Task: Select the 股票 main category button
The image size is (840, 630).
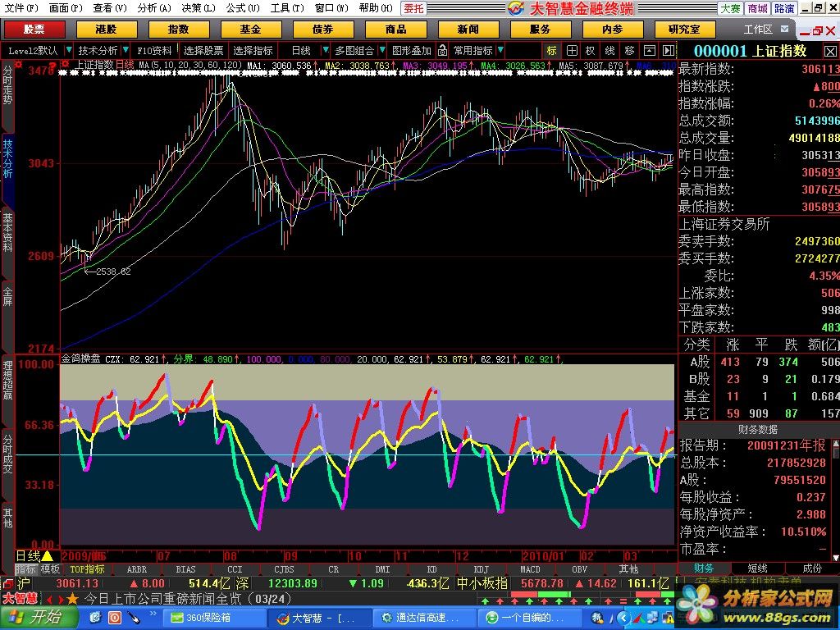Action: pyautogui.click(x=34, y=29)
